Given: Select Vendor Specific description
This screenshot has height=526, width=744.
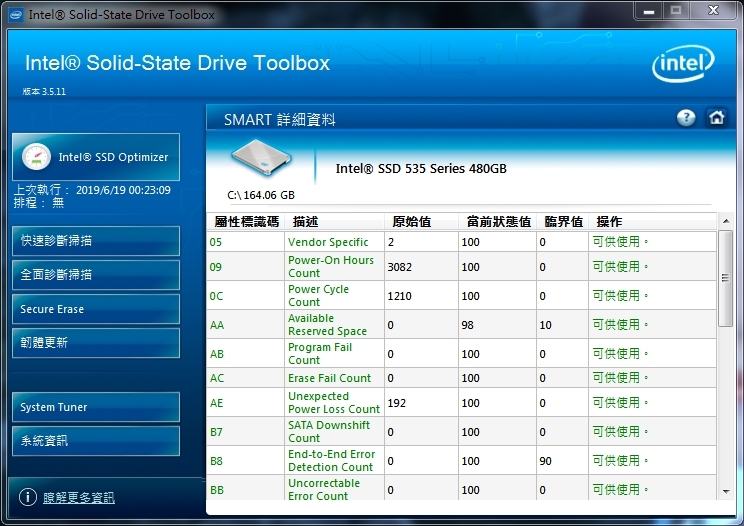Looking at the screenshot, I should (328, 242).
